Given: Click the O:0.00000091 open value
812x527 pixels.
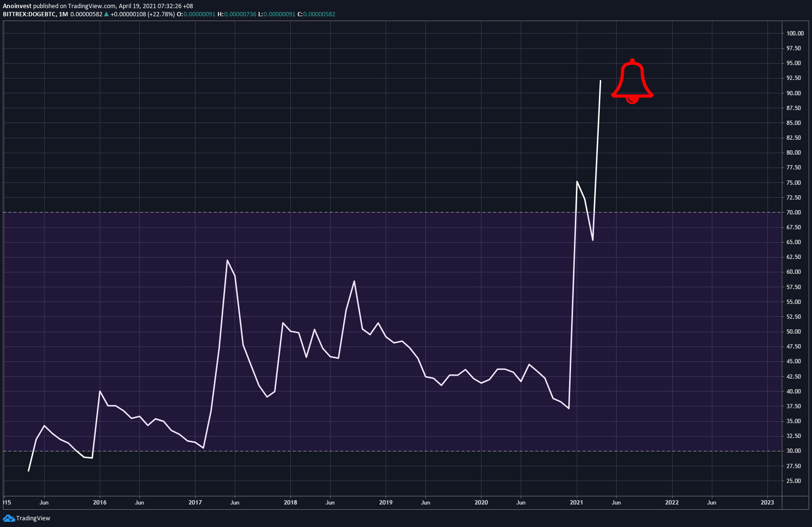Looking at the screenshot, I should click(196, 14).
